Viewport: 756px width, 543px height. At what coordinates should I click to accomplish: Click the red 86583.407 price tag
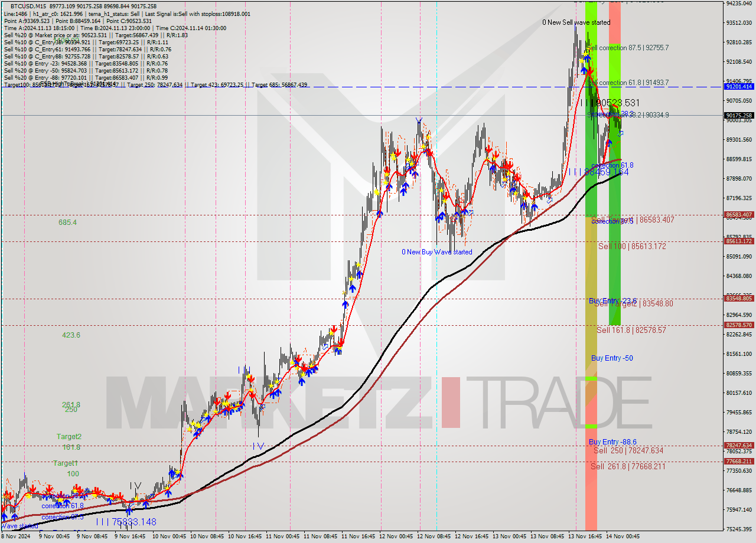[739, 215]
